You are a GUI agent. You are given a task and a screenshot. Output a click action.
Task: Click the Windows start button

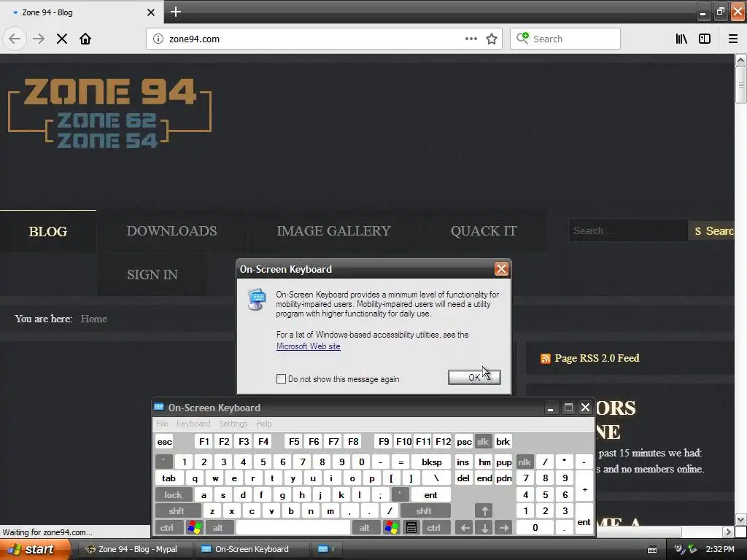point(35,549)
